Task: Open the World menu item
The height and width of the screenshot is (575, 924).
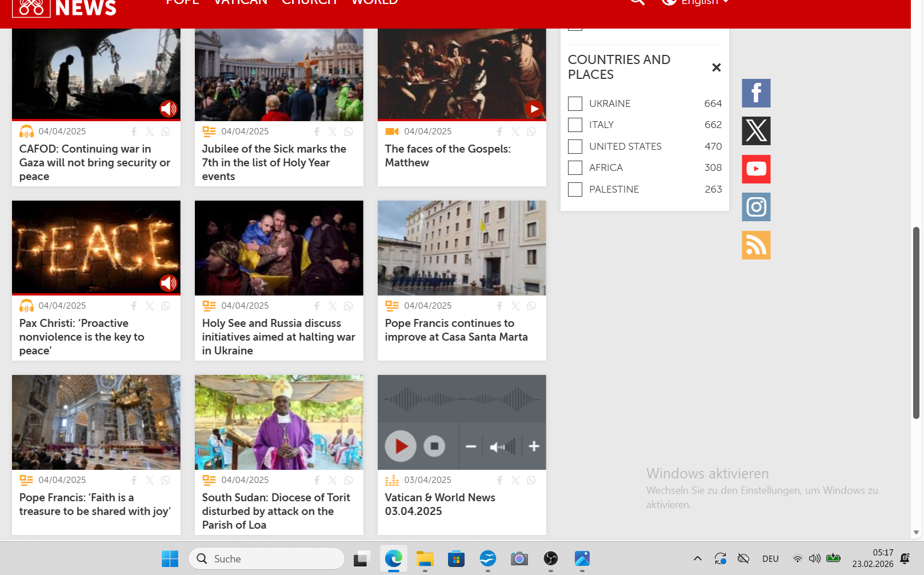Action: 374,3
